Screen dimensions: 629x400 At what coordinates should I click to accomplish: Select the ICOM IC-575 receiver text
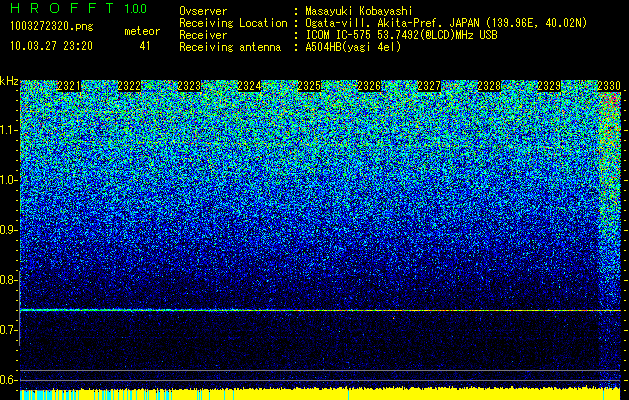click(401, 35)
